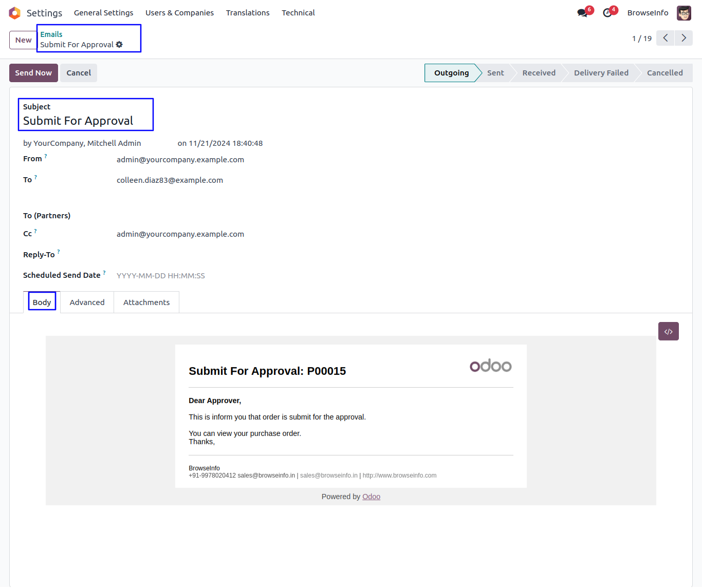
Task: Click the gear icon beside Submit For Approval
Action: coord(119,45)
